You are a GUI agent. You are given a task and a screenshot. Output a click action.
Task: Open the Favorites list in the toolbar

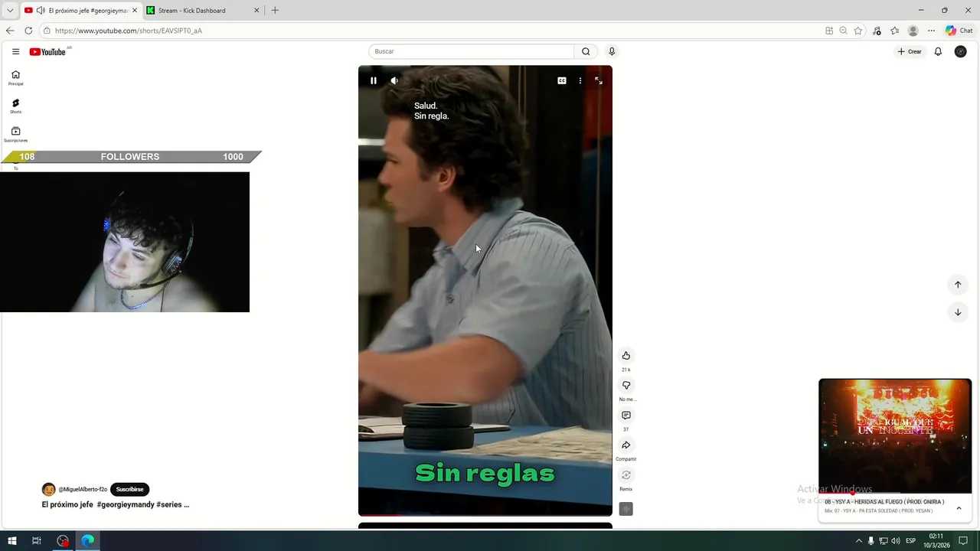pos(894,31)
